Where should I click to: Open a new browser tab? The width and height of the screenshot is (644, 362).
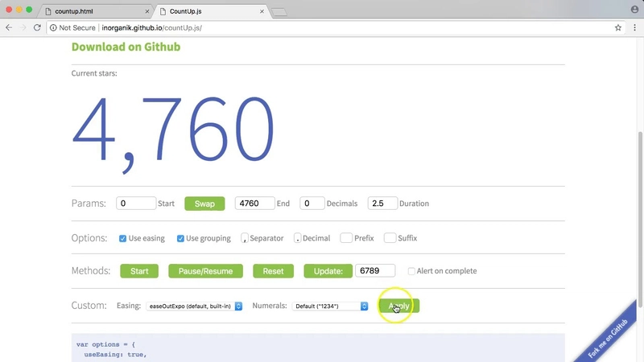click(x=279, y=12)
